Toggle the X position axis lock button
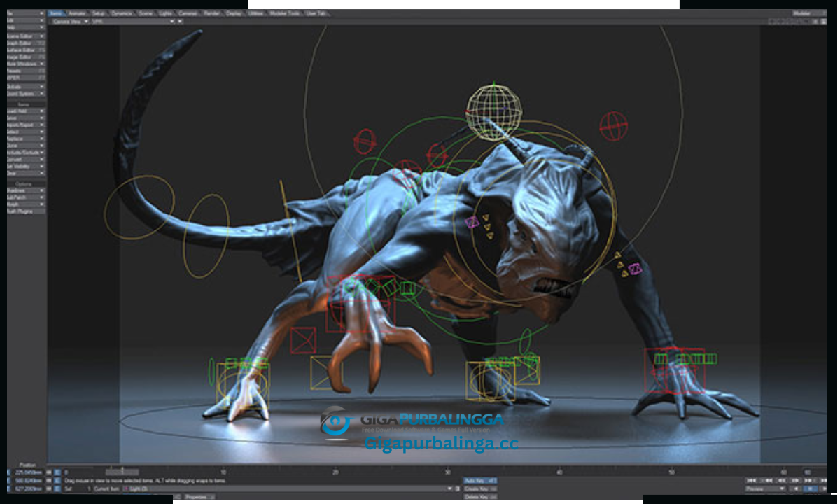 49,472
